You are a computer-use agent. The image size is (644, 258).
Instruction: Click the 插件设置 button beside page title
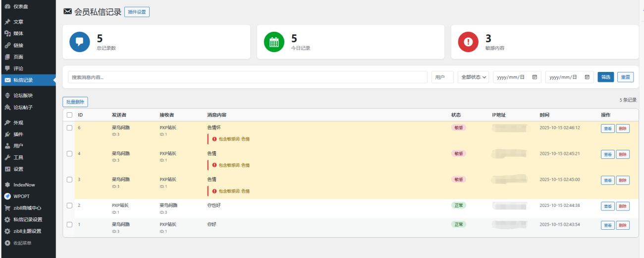pyautogui.click(x=137, y=12)
